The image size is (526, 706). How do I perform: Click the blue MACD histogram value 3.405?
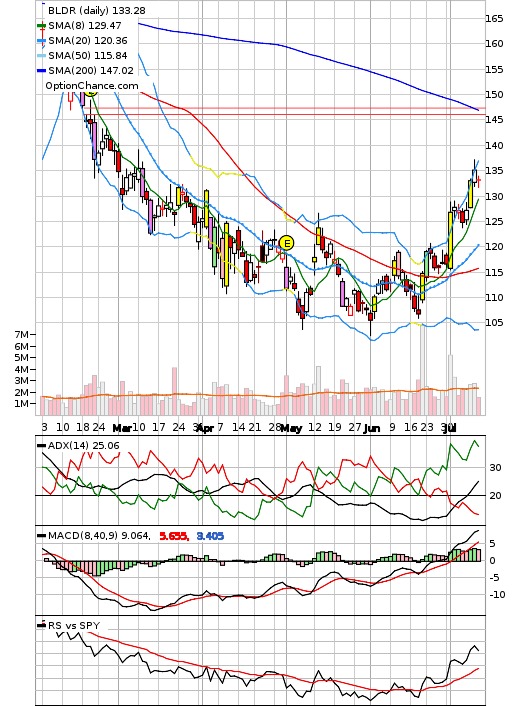click(210, 536)
